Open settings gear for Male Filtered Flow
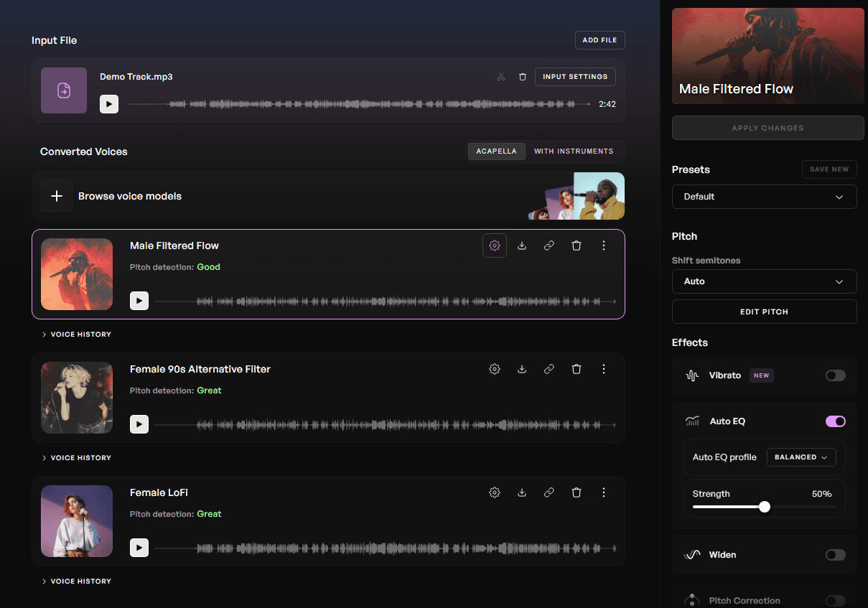Viewport: 868px width, 608px height. pos(495,245)
